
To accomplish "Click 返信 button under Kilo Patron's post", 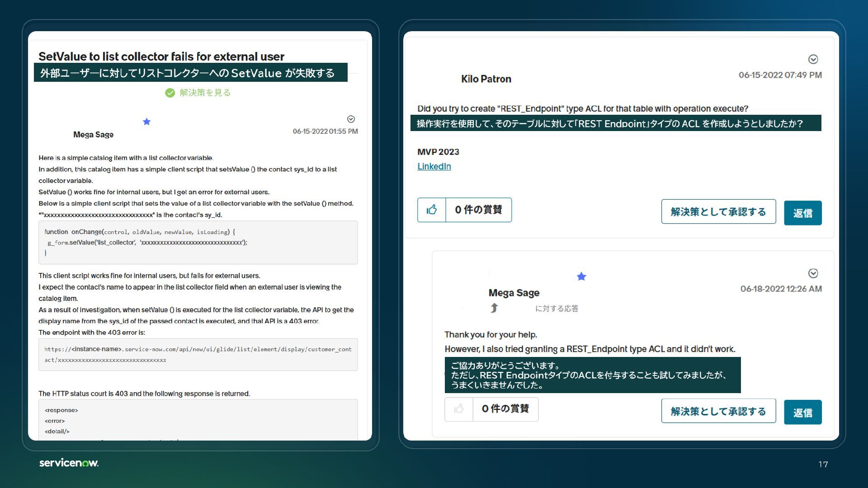I will point(802,213).
